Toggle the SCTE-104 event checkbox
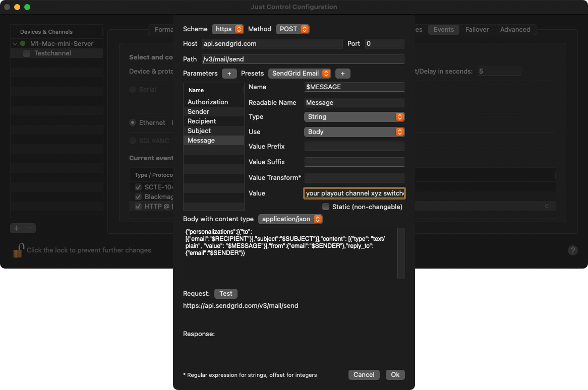 tap(138, 187)
